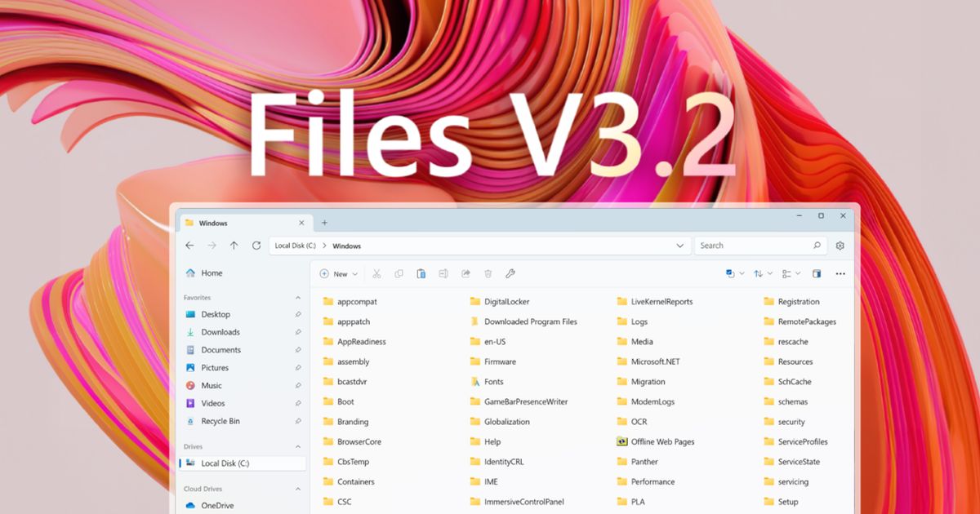Open Downloads in Favorites

click(242, 332)
